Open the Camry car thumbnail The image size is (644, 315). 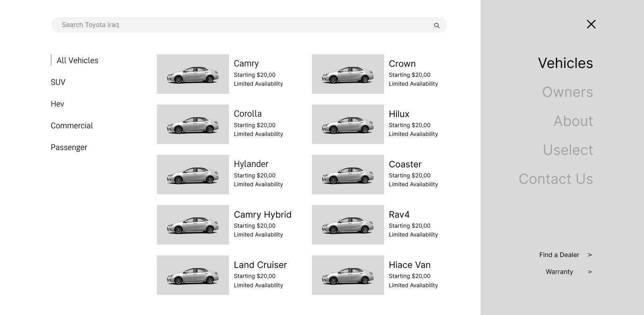click(x=193, y=74)
